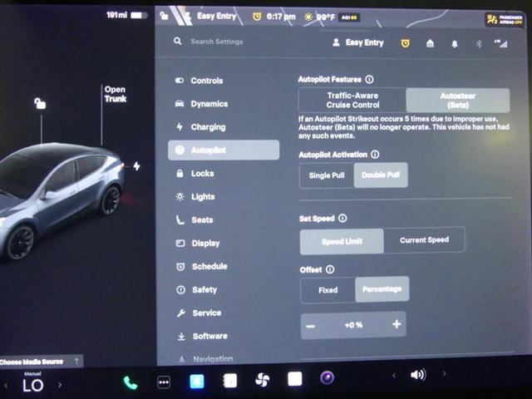532x399 pixels.
Task: Choose Double Pull activation
Action: [381, 175]
